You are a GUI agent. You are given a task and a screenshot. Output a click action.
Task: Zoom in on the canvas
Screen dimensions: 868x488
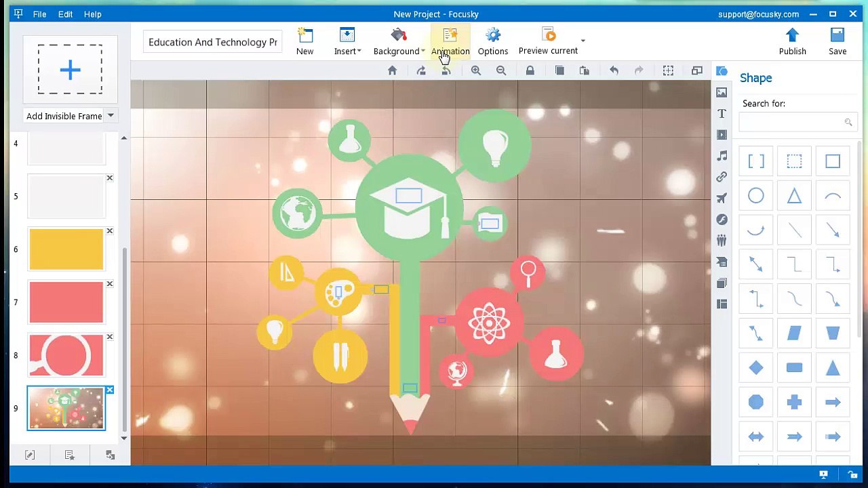pyautogui.click(x=476, y=70)
